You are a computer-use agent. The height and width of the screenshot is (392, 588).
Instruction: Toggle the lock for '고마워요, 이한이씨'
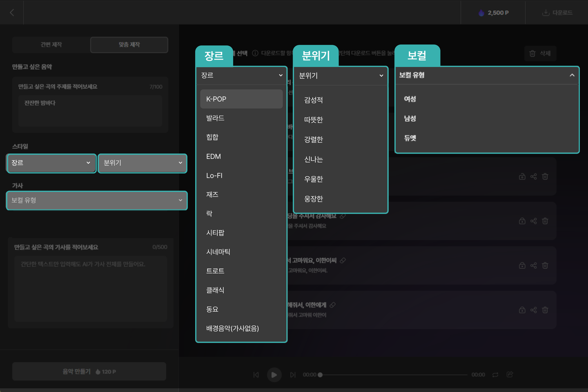click(x=522, y=265)
